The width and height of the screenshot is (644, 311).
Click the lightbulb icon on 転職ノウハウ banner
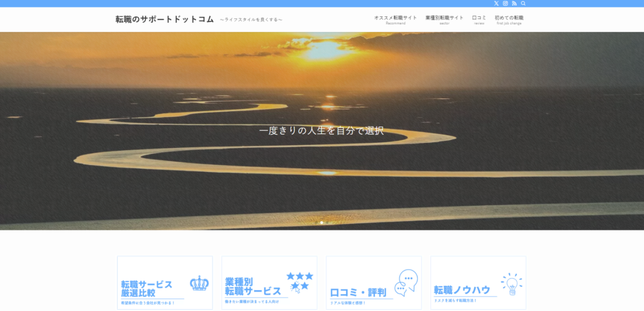click(x=511, y=284)
